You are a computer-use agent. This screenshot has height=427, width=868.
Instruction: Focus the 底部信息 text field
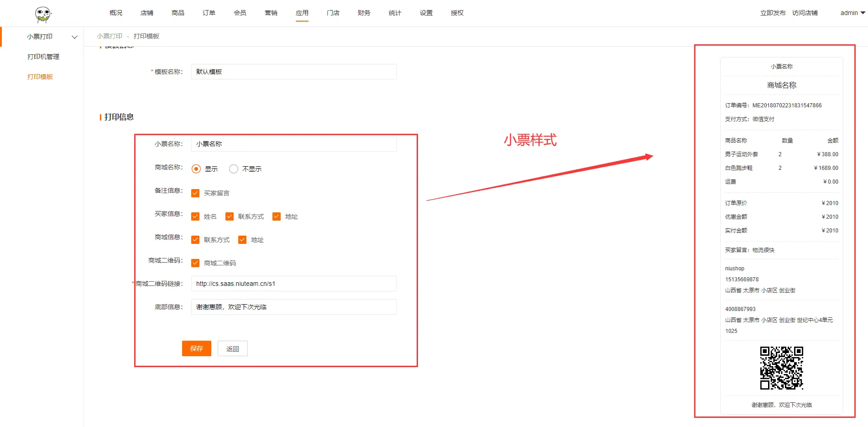pyautogui.click(x=293, y=307)
